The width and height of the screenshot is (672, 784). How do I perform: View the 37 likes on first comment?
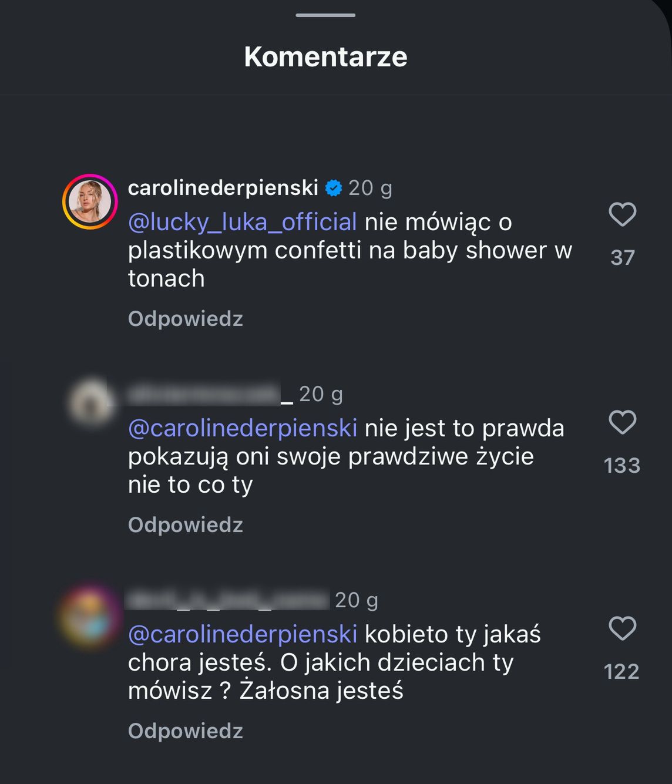coord(622,257)
